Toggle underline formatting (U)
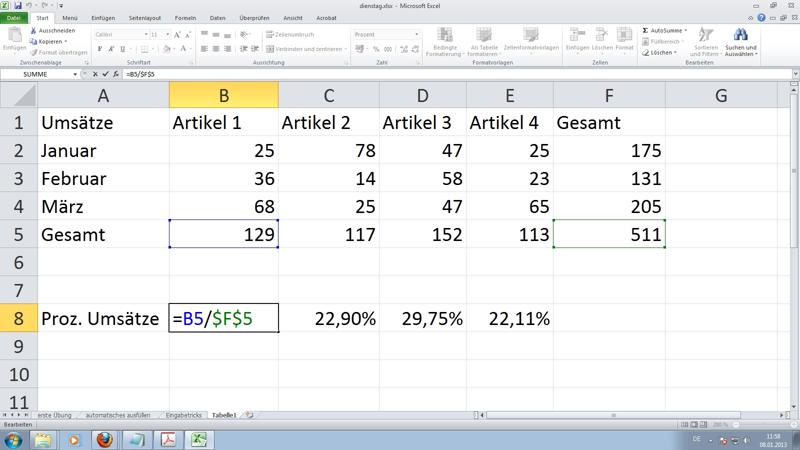This screenshot has width=800, height=450. (122, 49)
